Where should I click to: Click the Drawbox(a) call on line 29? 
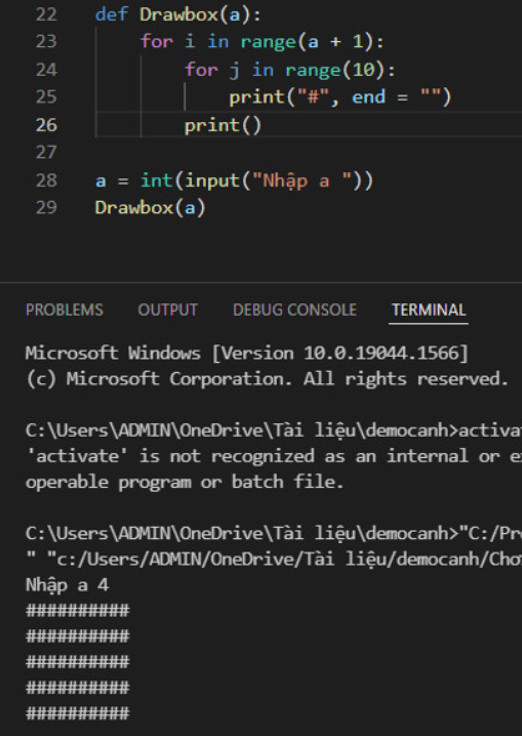coord(150,207)
